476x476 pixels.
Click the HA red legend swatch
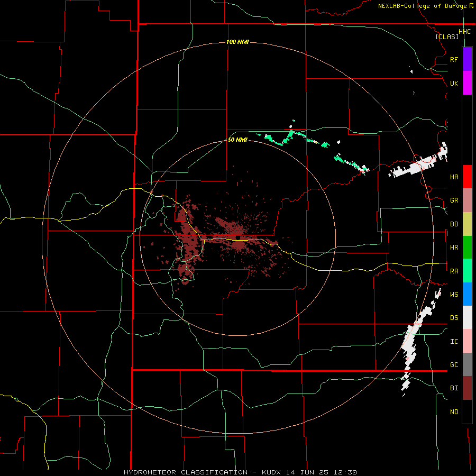467,177
